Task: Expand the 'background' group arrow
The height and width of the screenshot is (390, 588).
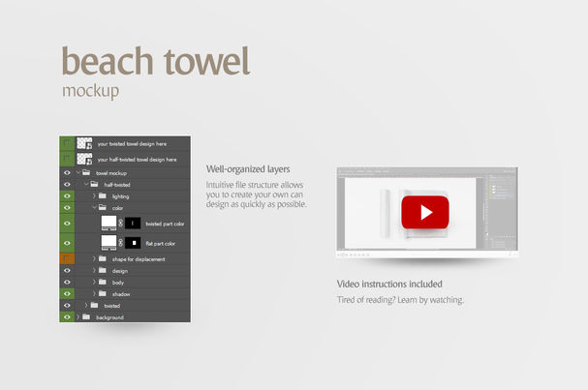Action: [78, 317]
